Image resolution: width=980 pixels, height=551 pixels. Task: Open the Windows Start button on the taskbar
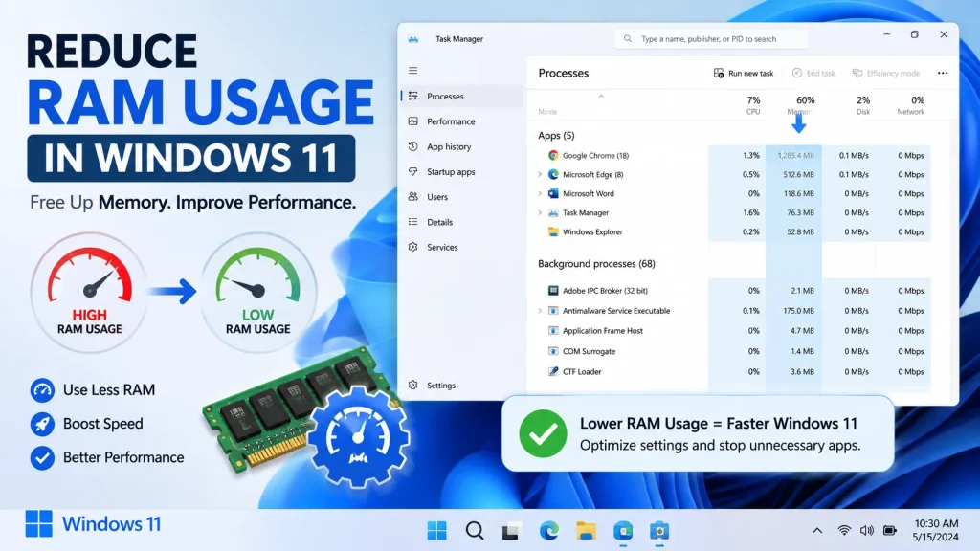click(436, 531)
